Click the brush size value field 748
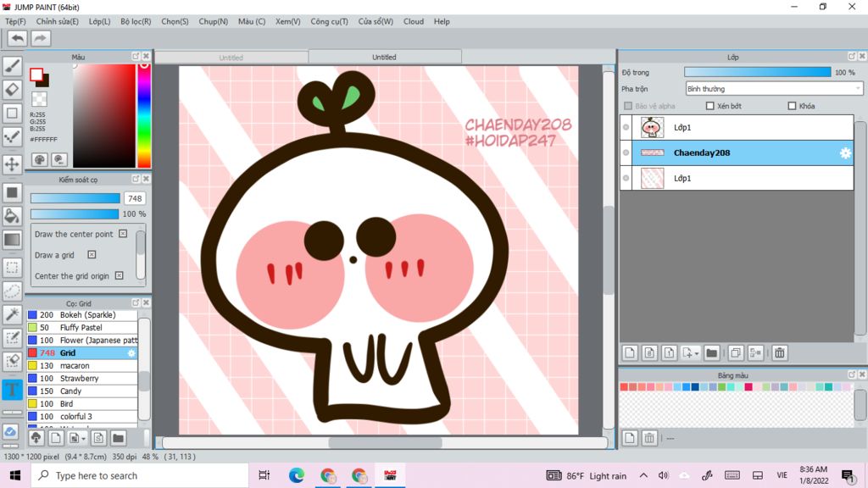The width and height of the screenshot is (868, 488). (135, 198)
